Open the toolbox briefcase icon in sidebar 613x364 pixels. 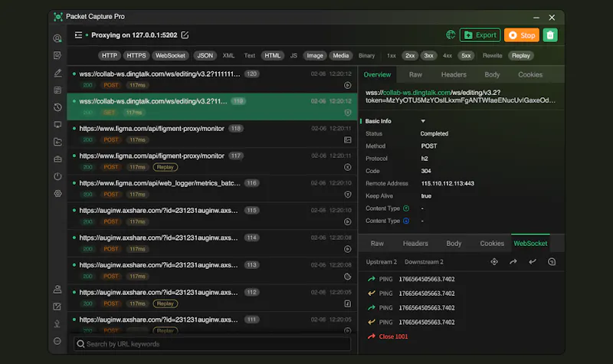(x=57, y=159)
